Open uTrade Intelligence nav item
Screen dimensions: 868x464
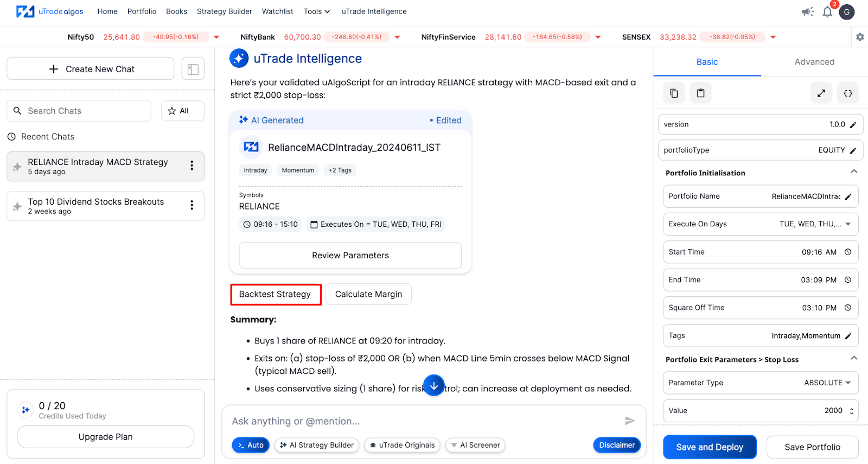click(374, 11)
